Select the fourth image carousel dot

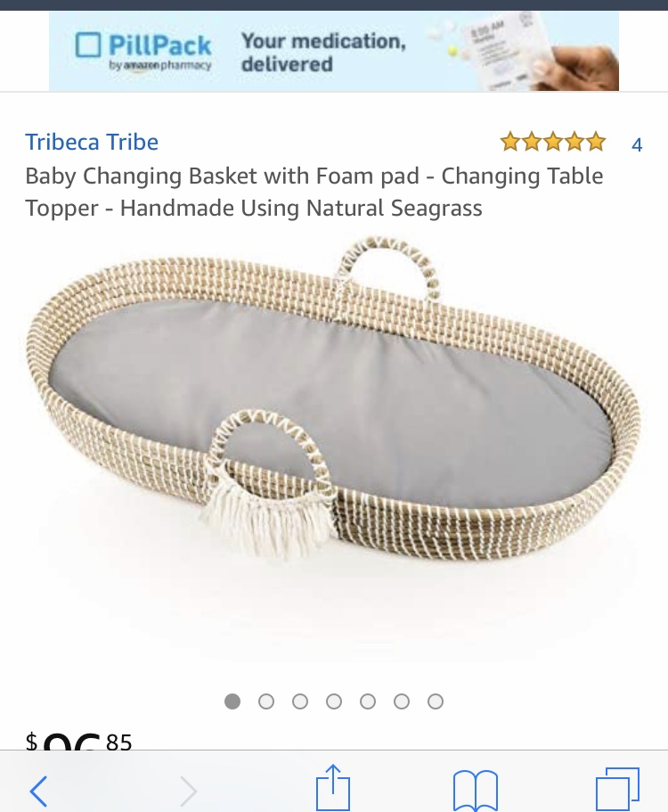(x=334, y=701)
